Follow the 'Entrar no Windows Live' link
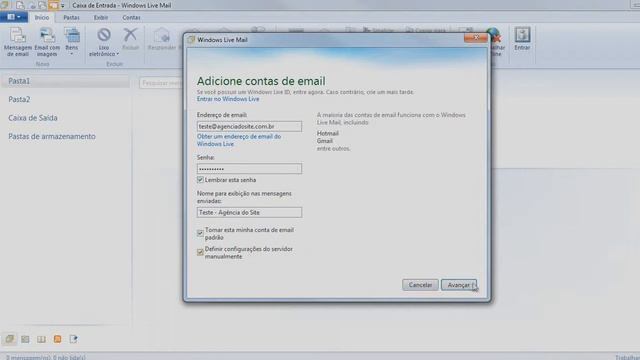 tap(228, 99)
